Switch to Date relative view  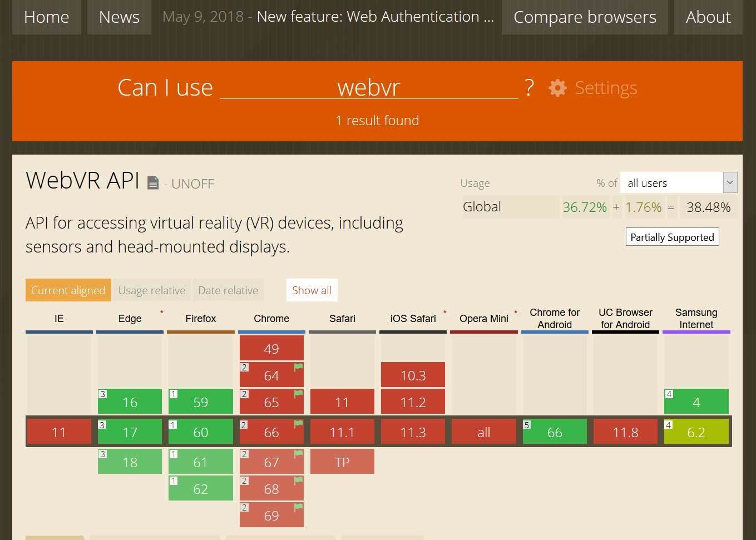point(228,290)
